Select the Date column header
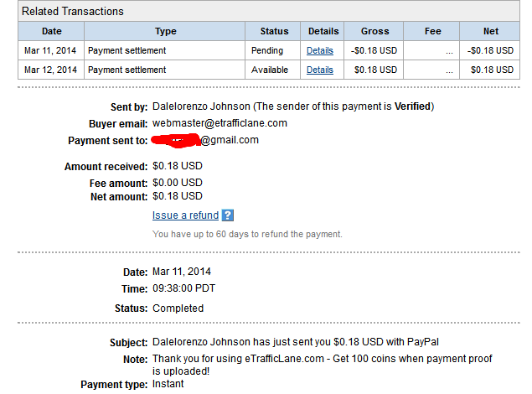Screen dimensions: 532x394 pyautogui.click(x=51, y=31)
